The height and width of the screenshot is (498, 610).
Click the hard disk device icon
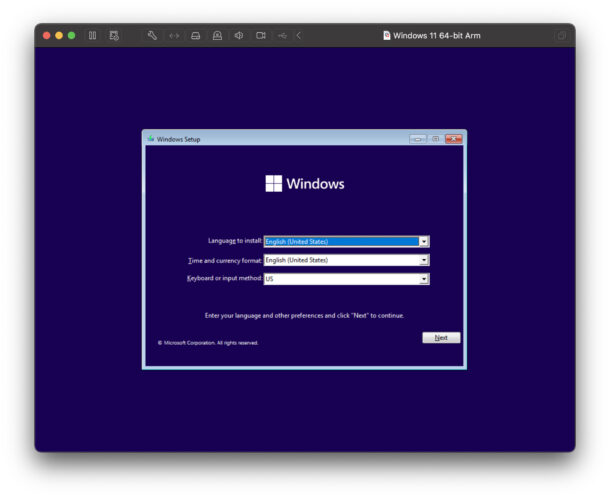click(x=196, y=35)
